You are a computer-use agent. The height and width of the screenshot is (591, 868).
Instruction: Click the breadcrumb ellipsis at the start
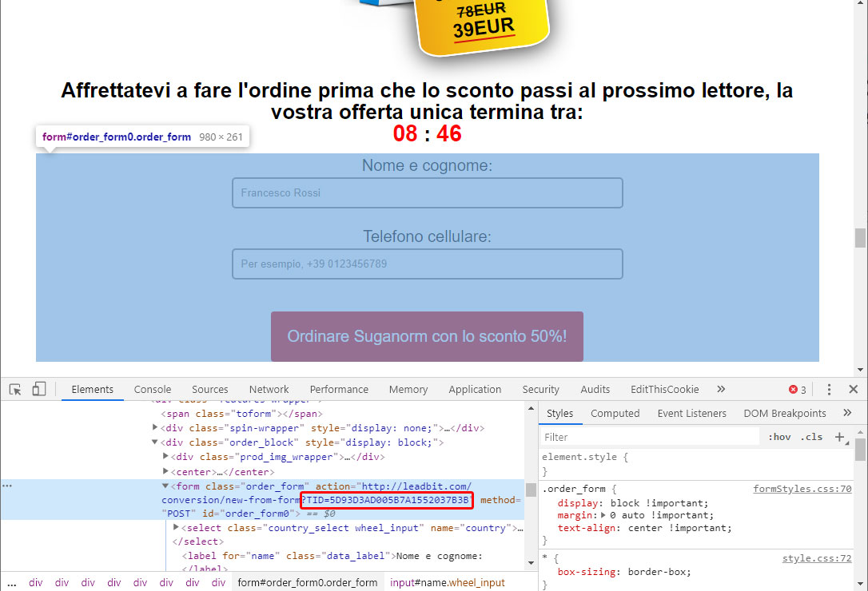tap(12, 583)
